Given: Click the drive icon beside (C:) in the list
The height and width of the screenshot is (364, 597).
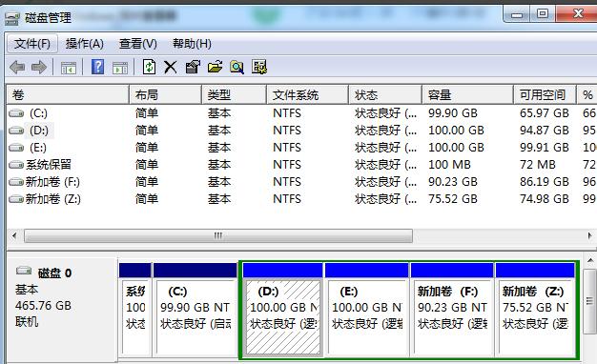Looking at the screenshot, I should tap(16, 113).
